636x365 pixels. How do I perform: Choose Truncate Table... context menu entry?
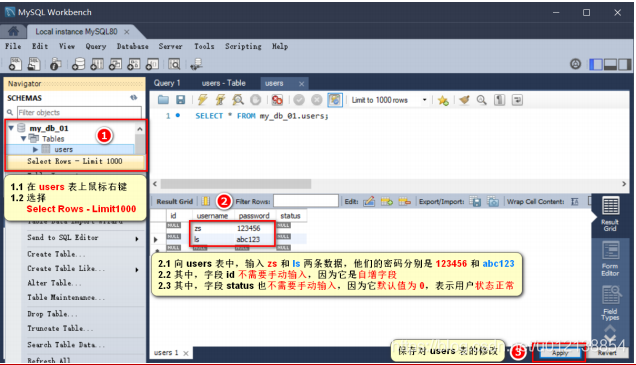click(60, 328)
